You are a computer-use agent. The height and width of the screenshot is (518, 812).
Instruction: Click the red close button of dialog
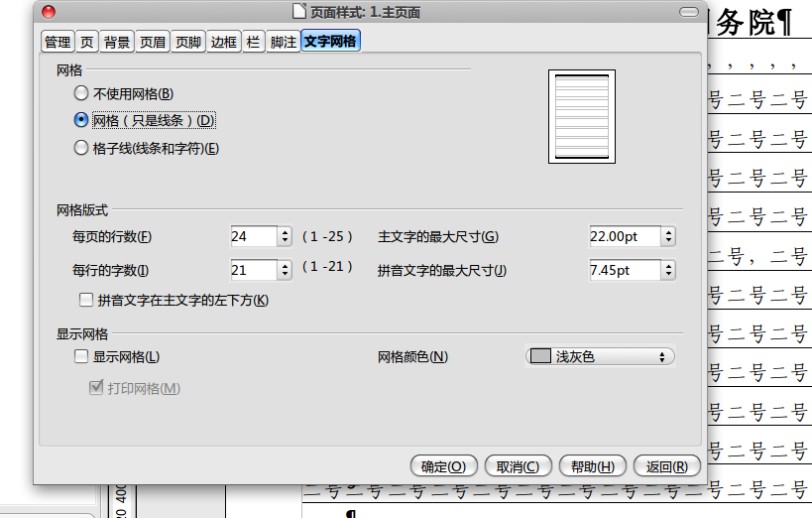click(49, 12)
